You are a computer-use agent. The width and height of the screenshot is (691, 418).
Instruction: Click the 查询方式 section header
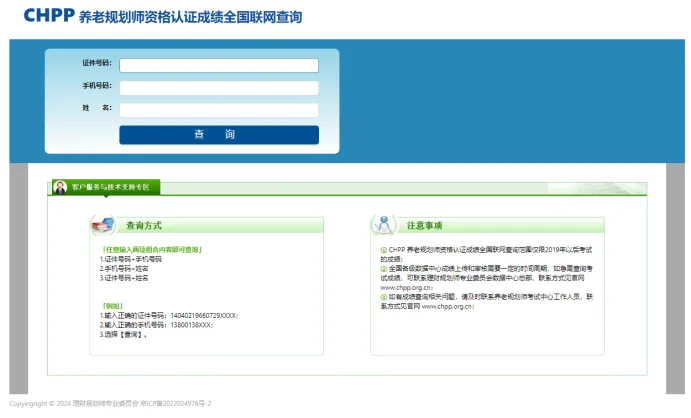(143, 225)
